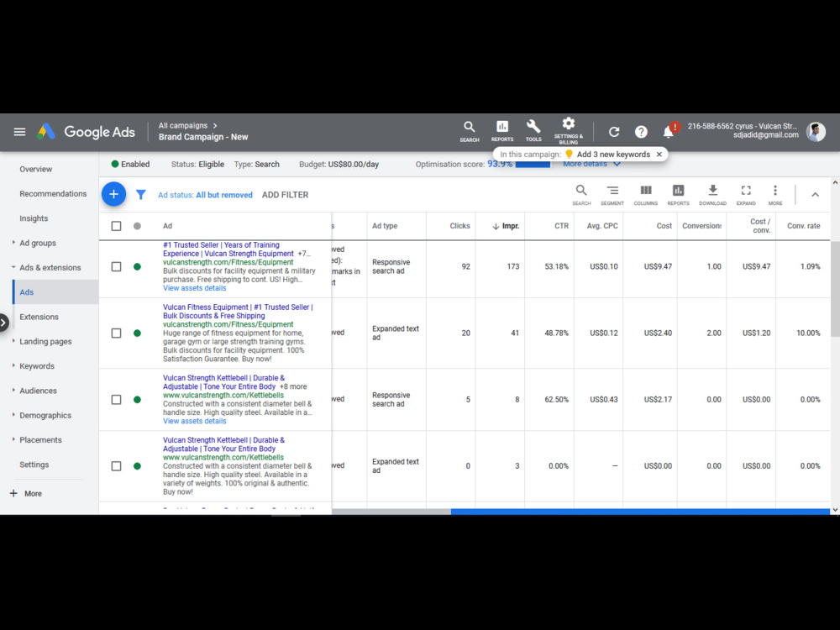Open the hamburger main menu
Image resolution: width=840 pixels, height=630 pixels.
click(x=20, y=132)
